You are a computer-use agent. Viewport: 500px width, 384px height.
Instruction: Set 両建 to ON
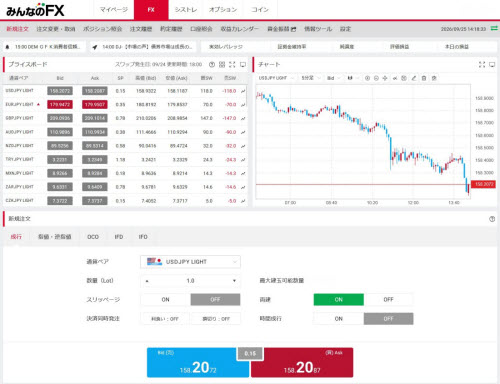[x=339, y=300]
